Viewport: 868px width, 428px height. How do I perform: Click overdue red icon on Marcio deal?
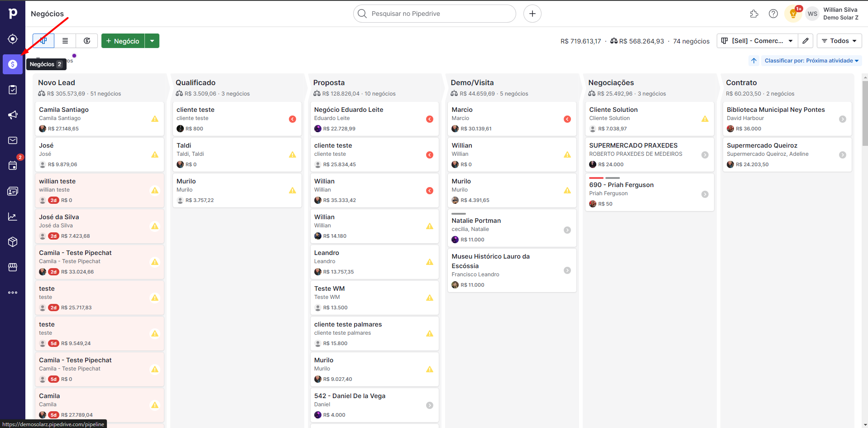click(567, 119)
